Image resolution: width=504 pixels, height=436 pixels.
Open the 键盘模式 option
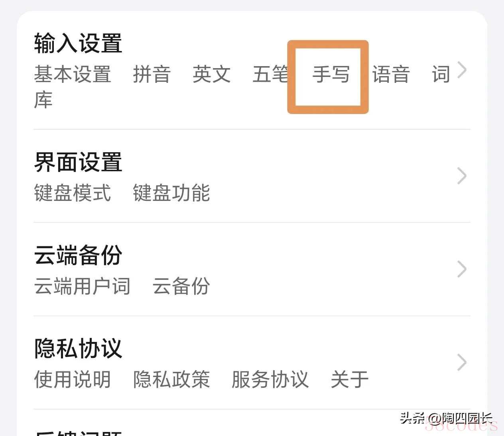pyautogui.click(x=73, y=193)
